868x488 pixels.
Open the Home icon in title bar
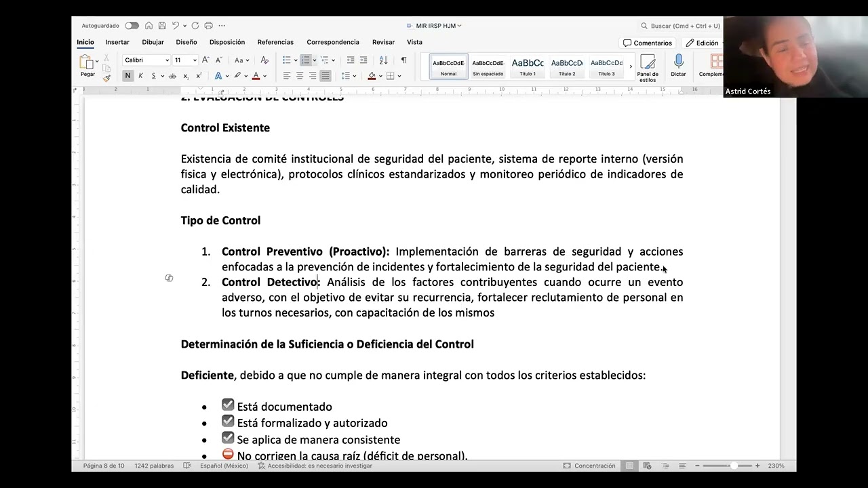[149, 26]
